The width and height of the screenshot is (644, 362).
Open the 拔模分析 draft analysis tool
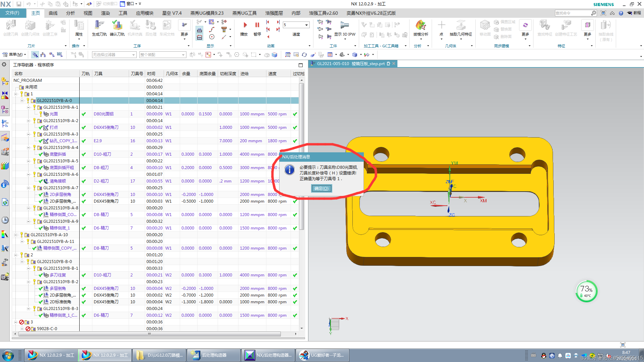pos(421,28)
